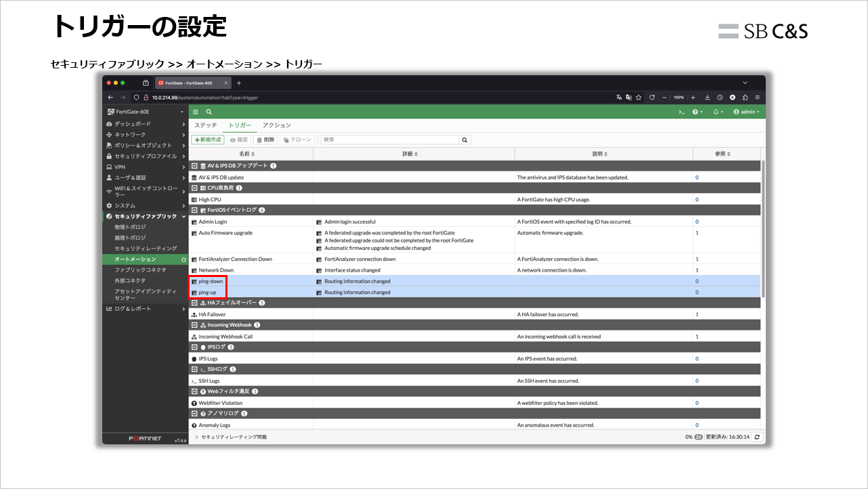868x489 pixels.
Task: Expand WiFi＆スイッチコントローラー sidebar menu
Action: tap(145, 191)
